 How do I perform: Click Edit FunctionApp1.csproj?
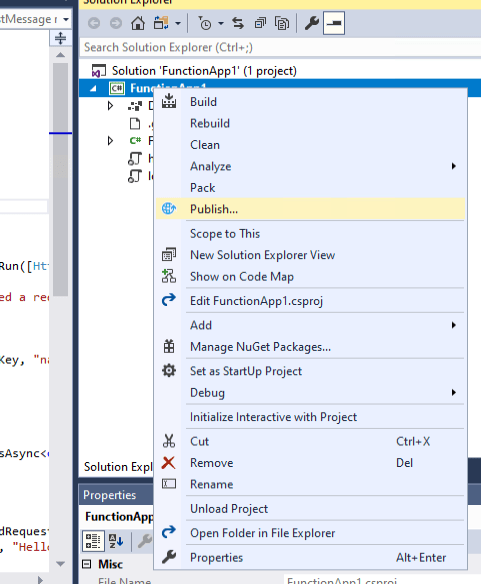tap(310, 301)
